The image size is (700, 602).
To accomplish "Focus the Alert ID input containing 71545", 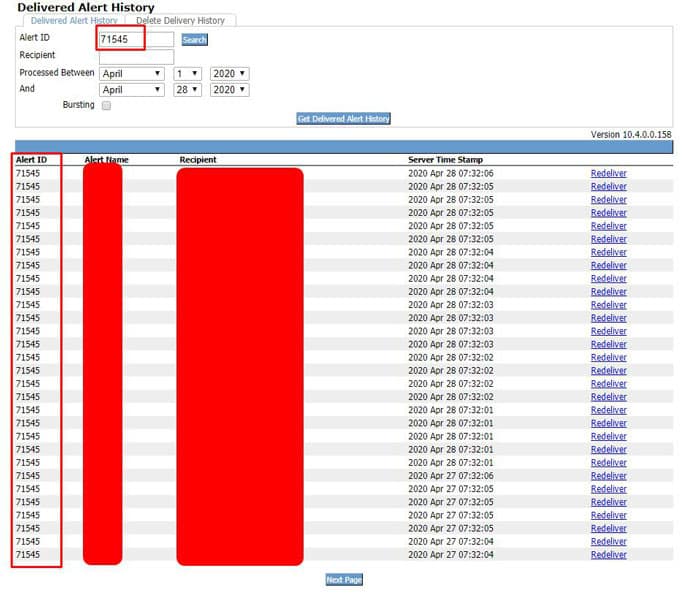I will click(x=136, y=39).
